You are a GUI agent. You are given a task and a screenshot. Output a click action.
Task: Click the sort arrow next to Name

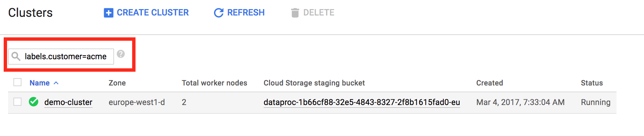point(56,83)
